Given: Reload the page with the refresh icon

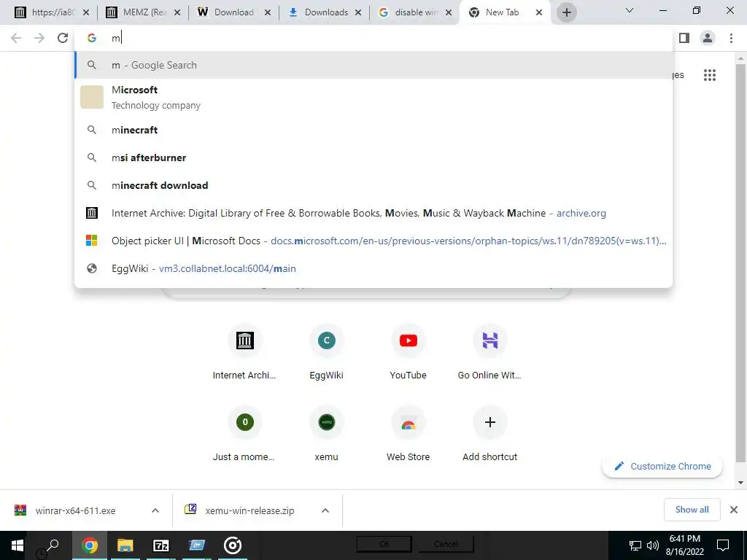Looking at the screenshot, I should click(x=63, y=38).
